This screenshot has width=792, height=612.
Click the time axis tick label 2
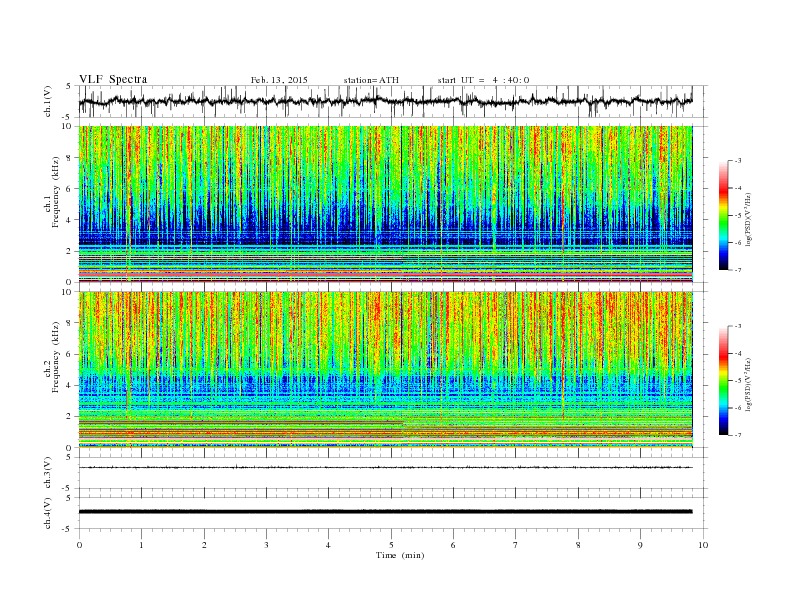point(204,545)
